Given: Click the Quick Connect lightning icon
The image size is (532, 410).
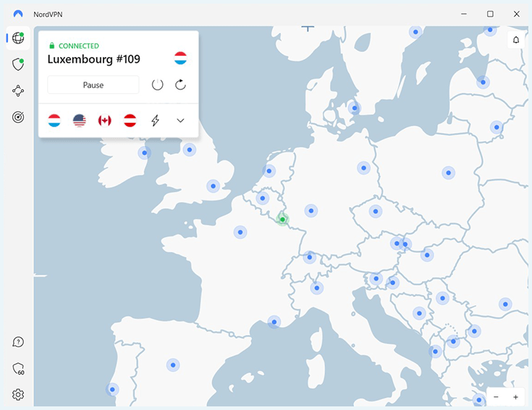Looking at the screenshot, I should coord(156,120).
